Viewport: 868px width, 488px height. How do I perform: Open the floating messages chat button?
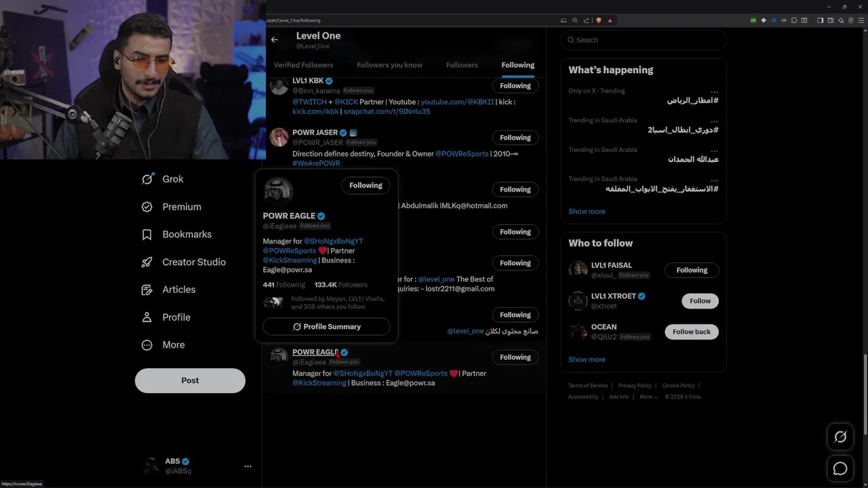coord(840,468)
